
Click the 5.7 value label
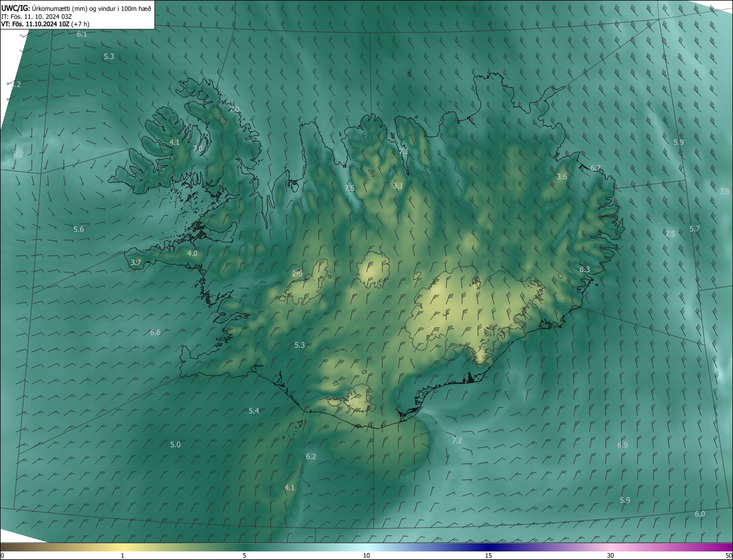click(x=695, y=229)
